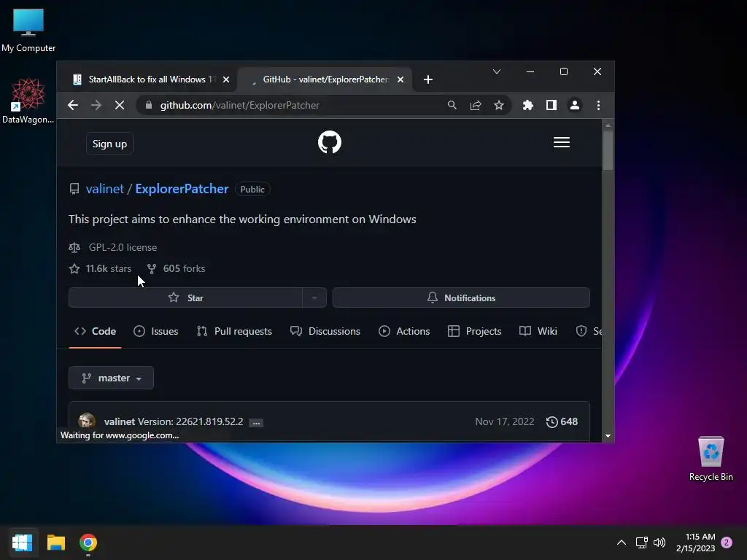The height and width of the screenshot is (560, 747).
Task: Select the Code tab
Action: [96, 332]
